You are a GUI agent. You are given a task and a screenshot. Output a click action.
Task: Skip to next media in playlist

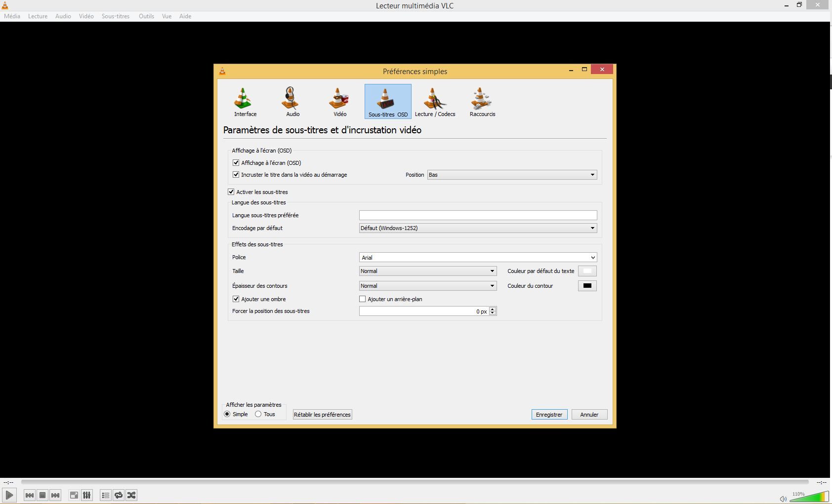tap(55, 495)
